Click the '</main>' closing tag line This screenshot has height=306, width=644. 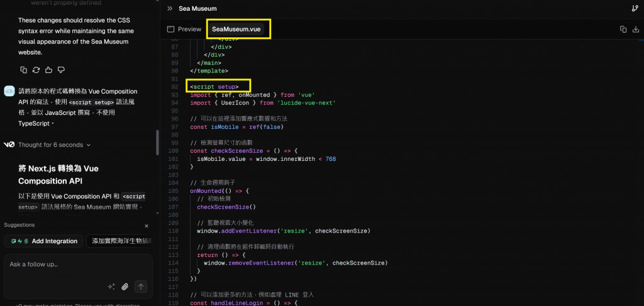[209, 63]
